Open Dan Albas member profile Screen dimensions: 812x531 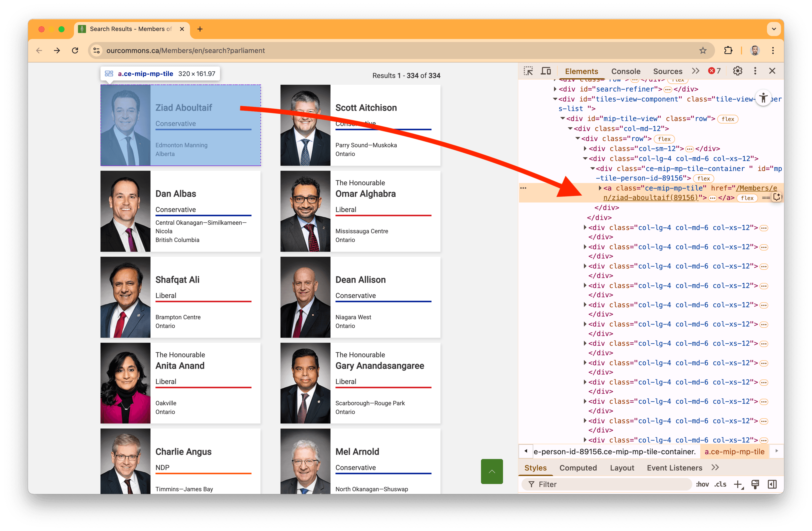click(180, 211)
